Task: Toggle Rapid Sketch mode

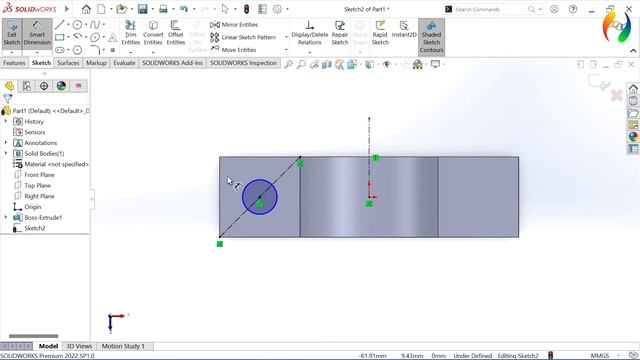Action: click(x=380, y=33)
